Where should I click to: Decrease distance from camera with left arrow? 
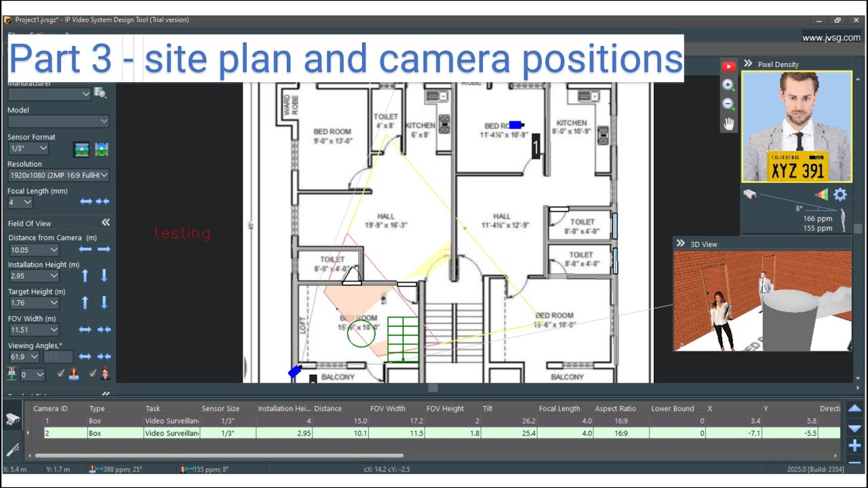(x=85, y=249)
